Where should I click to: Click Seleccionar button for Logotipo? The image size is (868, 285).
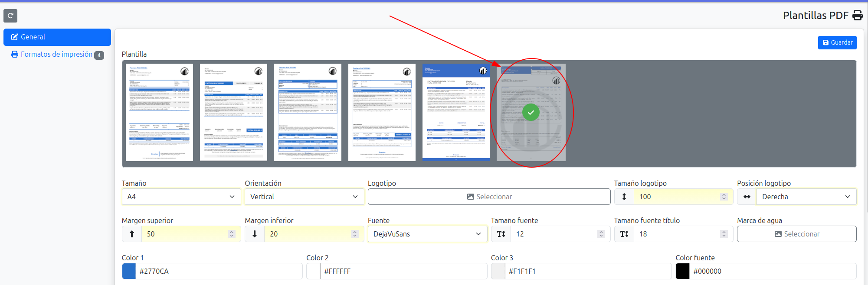pos(489,197)
